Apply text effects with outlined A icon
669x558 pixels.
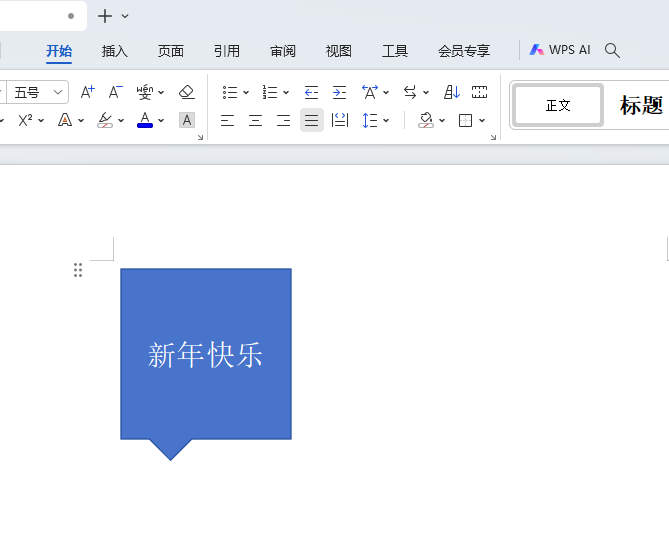65,120
